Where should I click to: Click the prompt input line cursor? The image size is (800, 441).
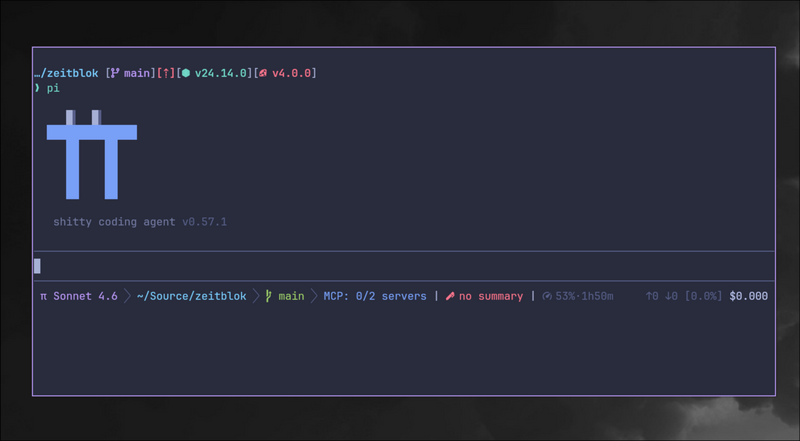point(37,266)
